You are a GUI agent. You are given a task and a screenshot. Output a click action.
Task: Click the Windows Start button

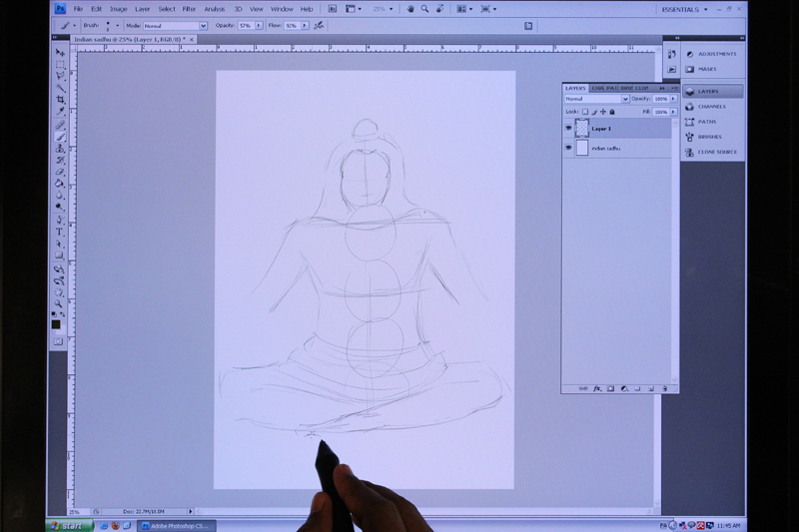pos(67,525)
